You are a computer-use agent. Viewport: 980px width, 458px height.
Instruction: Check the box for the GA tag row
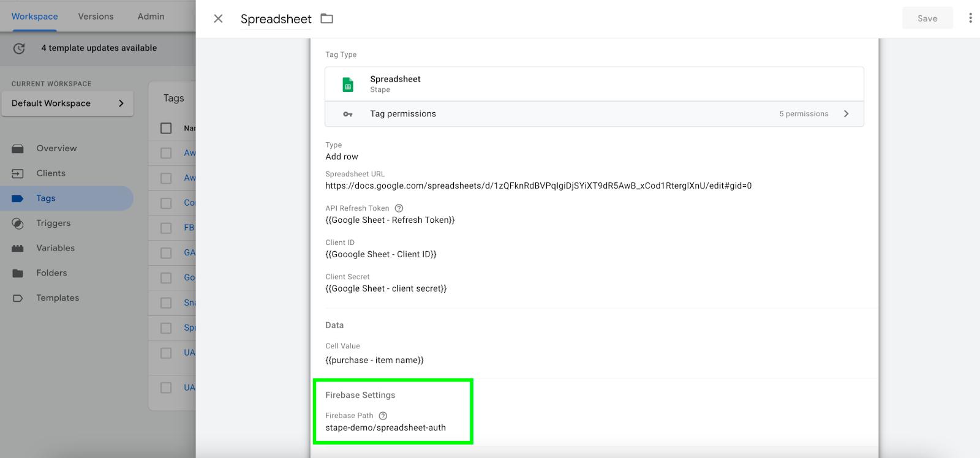click(166, 253)
